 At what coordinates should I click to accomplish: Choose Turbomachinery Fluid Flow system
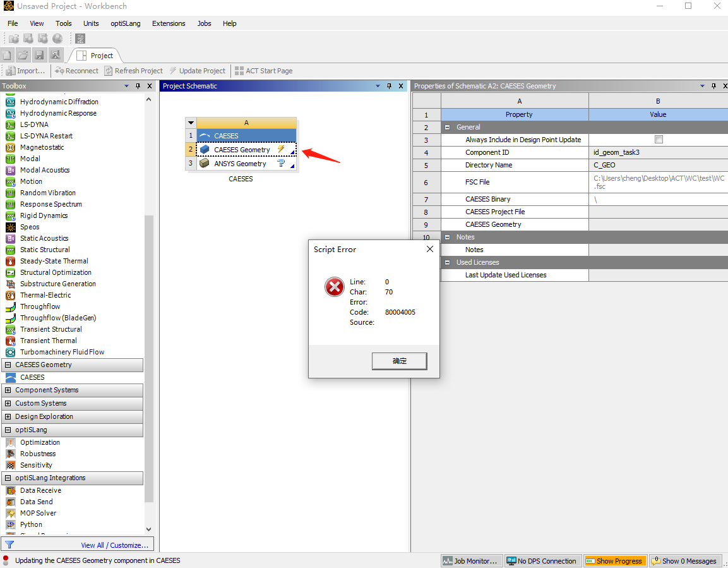[x=63, y=352]
